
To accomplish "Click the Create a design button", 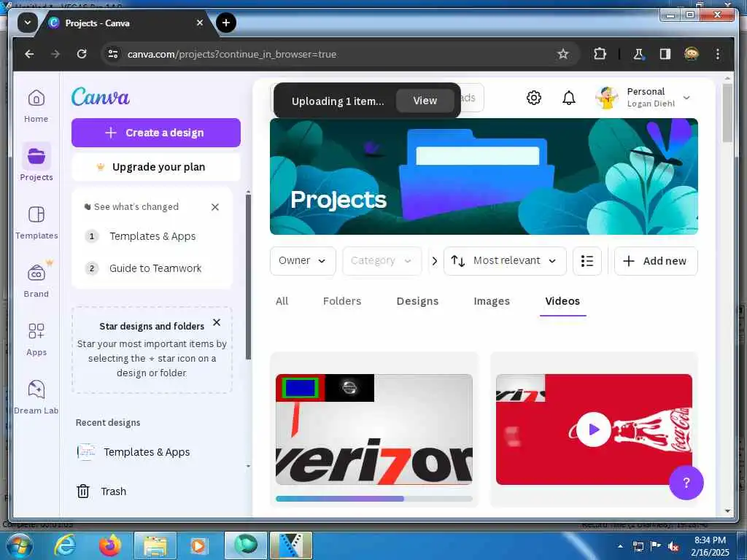I will tap(156, 133).
